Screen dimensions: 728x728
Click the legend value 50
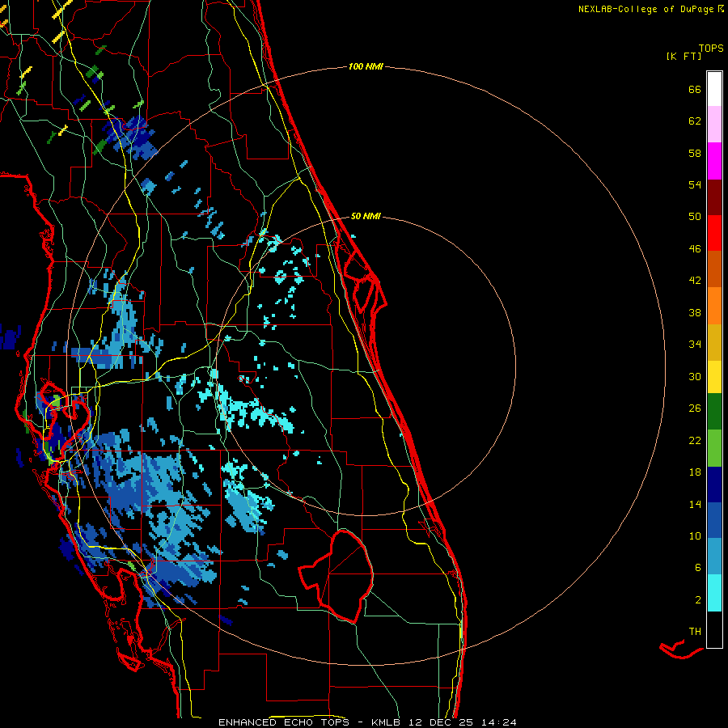[695, 217]
